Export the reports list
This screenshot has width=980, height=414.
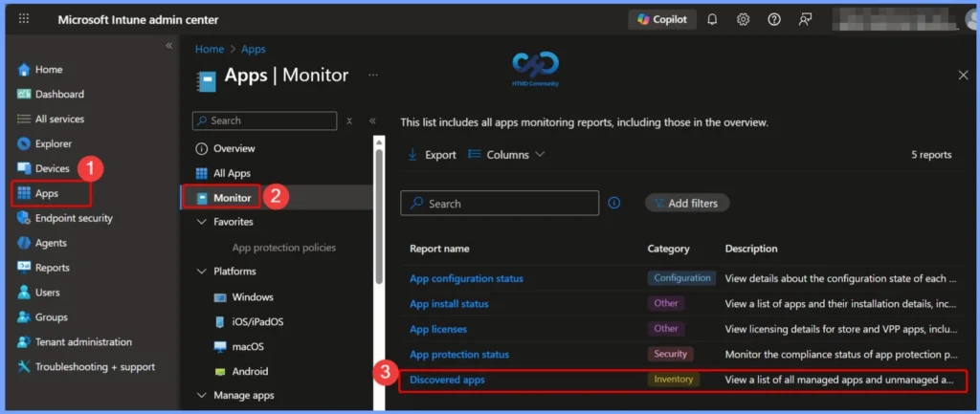click(x=432, y=155)
